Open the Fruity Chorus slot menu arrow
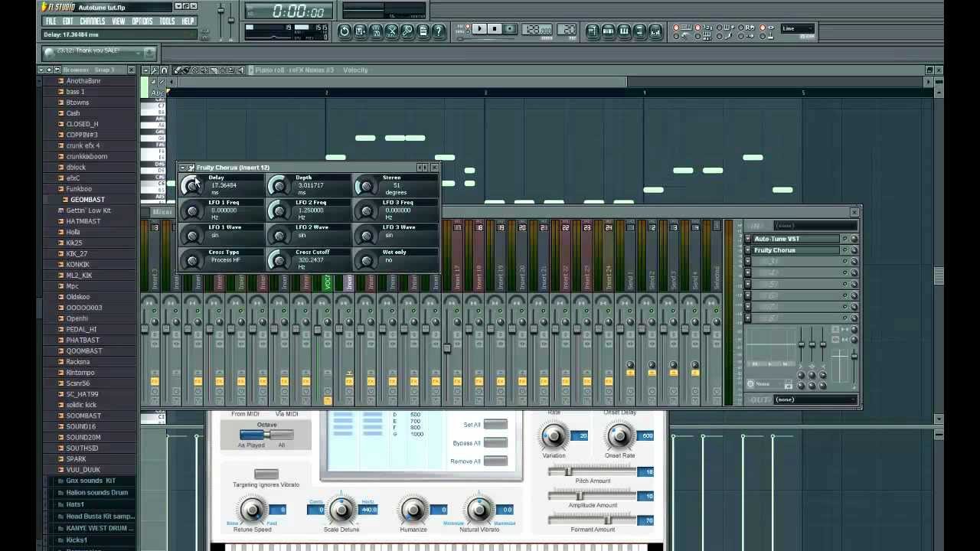This screenshot has width=980, height=551. click(x=748, y=250)
